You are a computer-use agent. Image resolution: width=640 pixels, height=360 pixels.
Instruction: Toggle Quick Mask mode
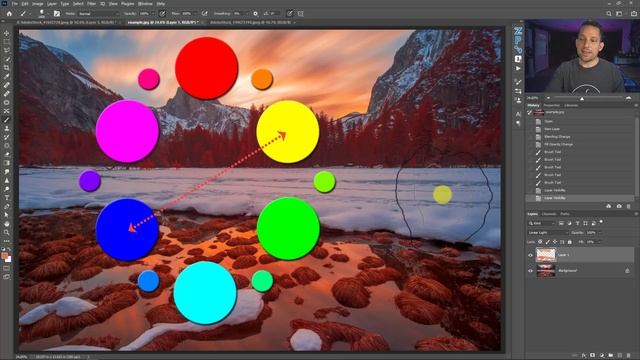pyautogui.click(x=7, y=268)
